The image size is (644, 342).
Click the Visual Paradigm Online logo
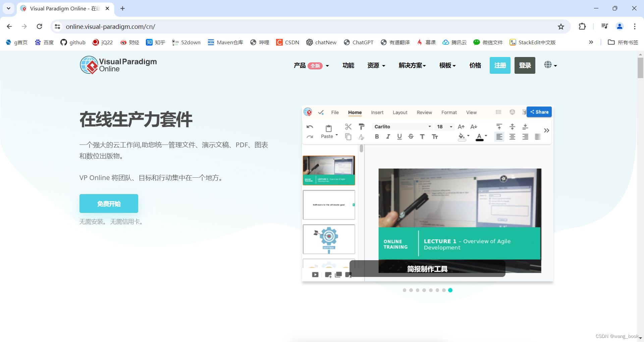pyautogui.click(x=118, y=65)
